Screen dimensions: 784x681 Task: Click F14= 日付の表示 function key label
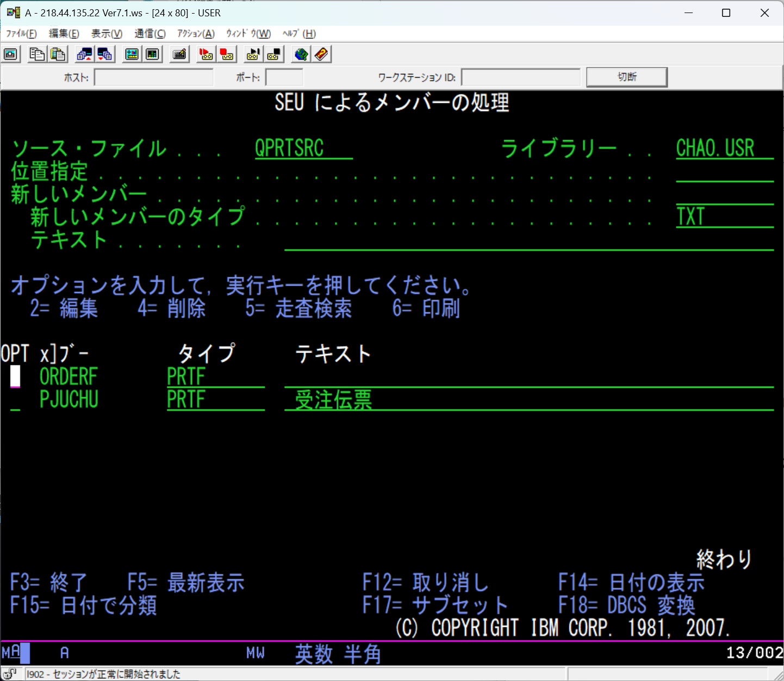(x=631, y=583)
